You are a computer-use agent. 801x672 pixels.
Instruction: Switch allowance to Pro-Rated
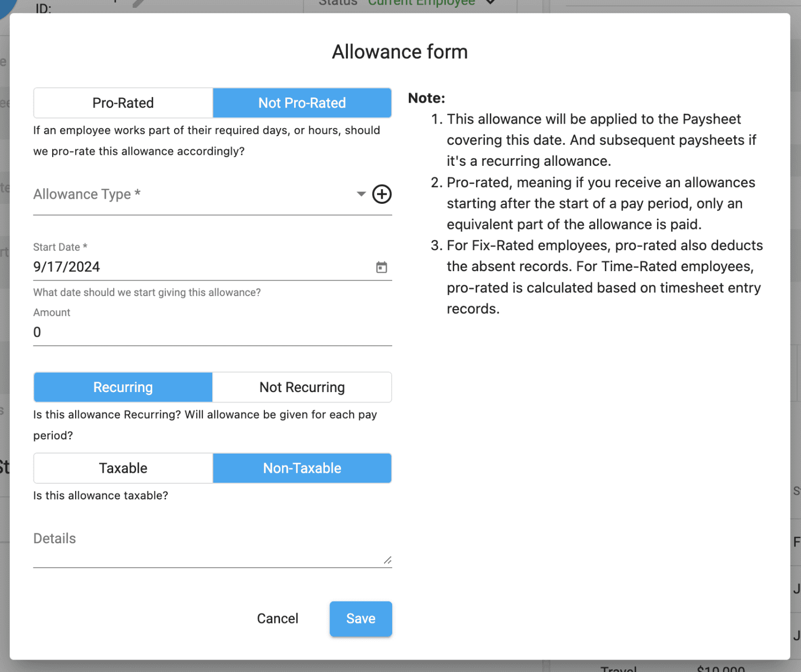(123, 103)
